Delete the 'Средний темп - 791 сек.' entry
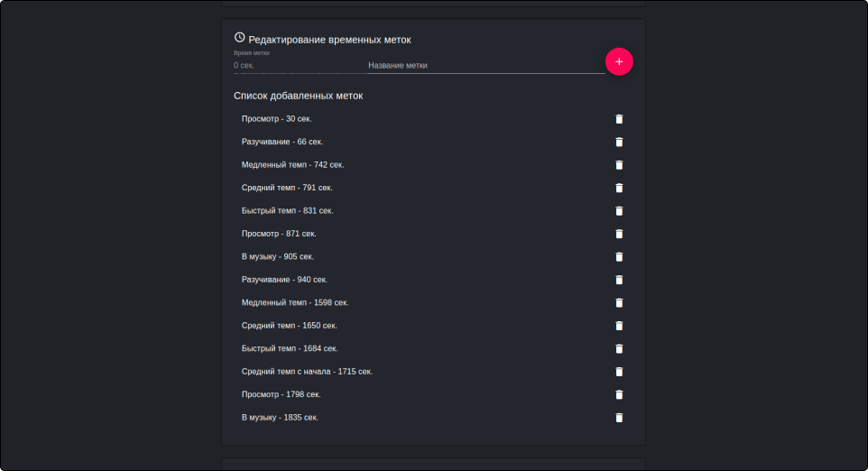 click(619, 188)
